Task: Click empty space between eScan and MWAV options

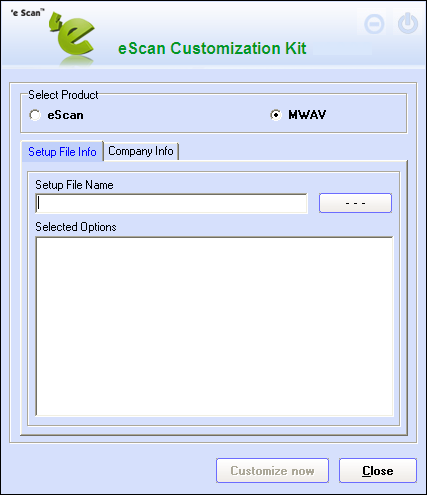Action: pos(177,115)
